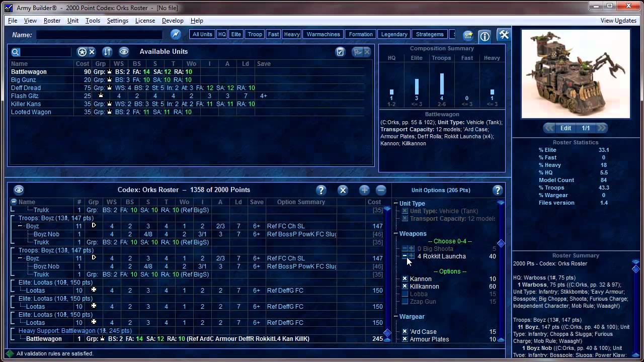Image resolution: width=644 pixels, height=362 pixels.
Task: Click the Unit Type: Vehicle (Tank) checkbox
Action: click(405, 211)
